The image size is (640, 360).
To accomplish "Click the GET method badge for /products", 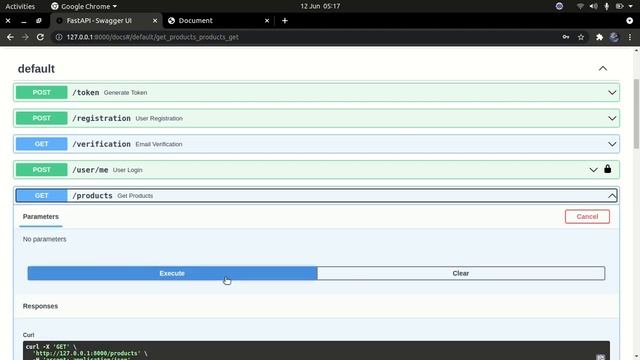I will (42, 196).
